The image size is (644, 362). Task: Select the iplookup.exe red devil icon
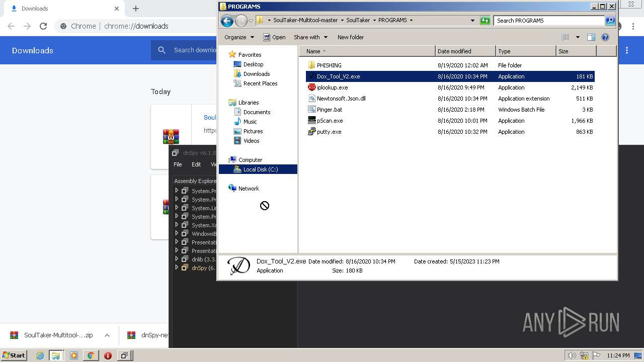(312, 87)
